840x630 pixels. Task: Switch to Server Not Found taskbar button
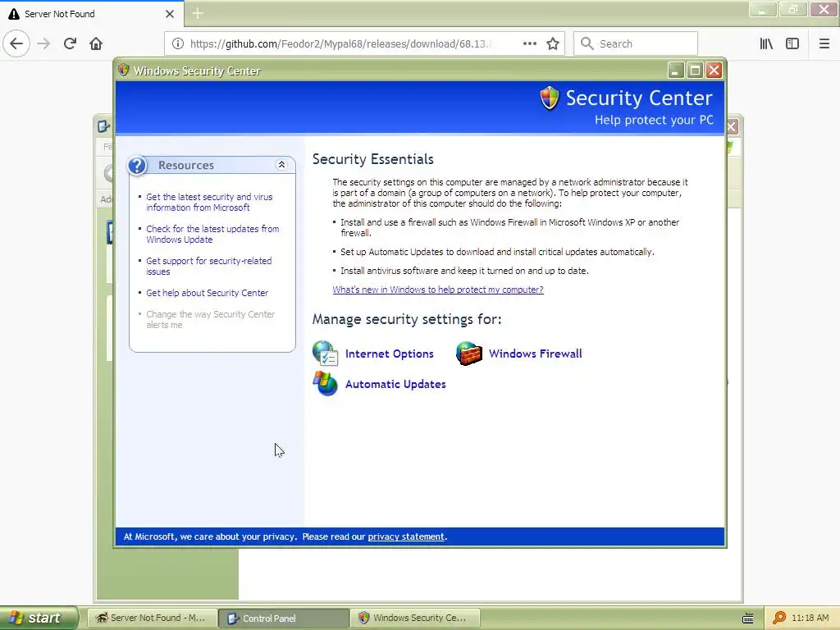point(152,618)
